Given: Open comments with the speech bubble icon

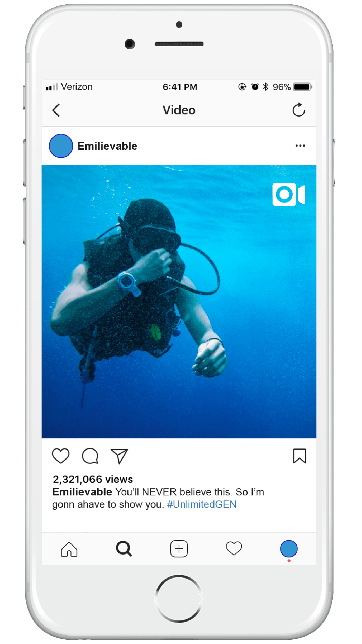Looking at the screenshot, I should click(90, 456).
